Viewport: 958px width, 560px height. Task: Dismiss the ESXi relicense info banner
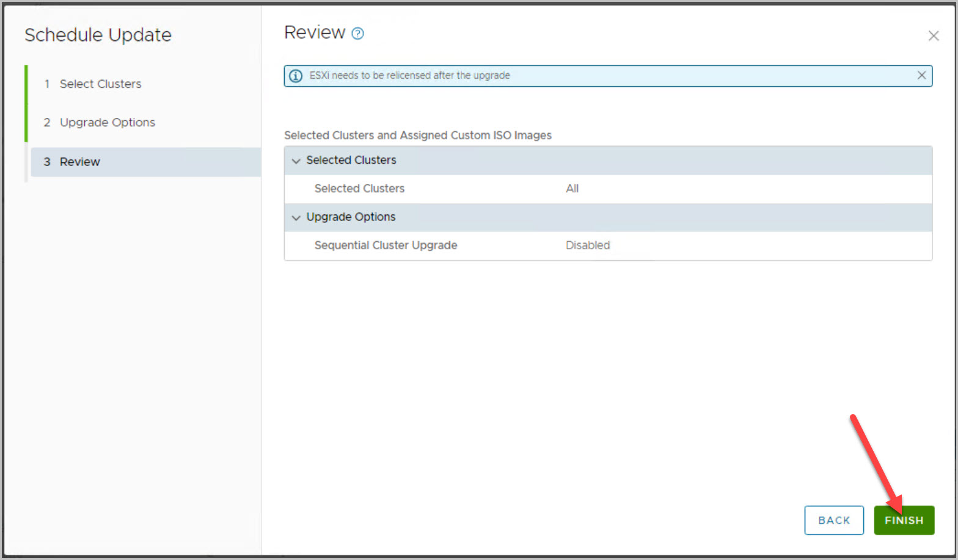921,75
